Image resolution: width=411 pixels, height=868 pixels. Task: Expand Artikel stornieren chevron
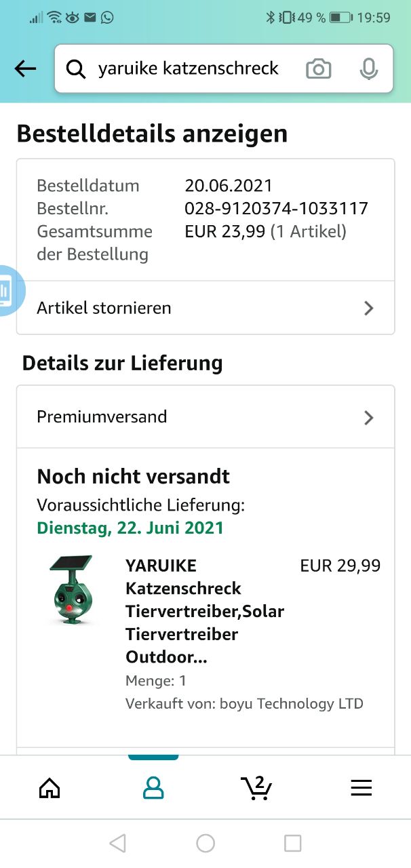(368, 309)
